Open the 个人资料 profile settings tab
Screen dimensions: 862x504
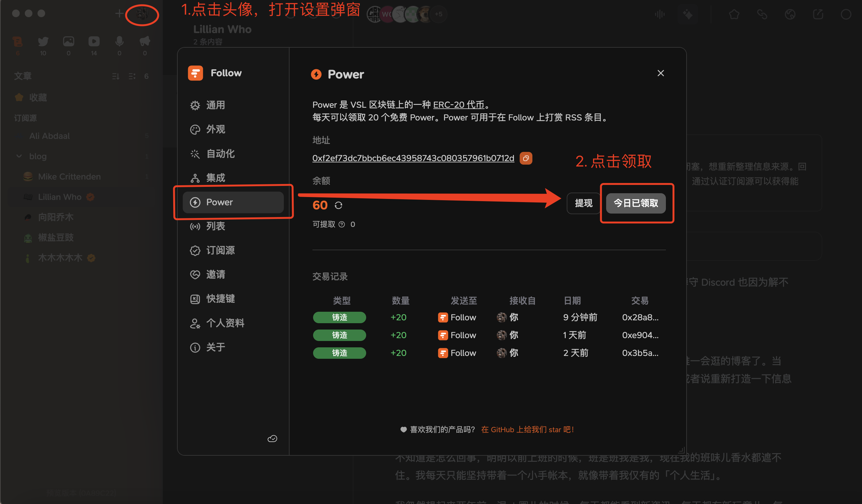pyautogui.click(x=233, y=323)
